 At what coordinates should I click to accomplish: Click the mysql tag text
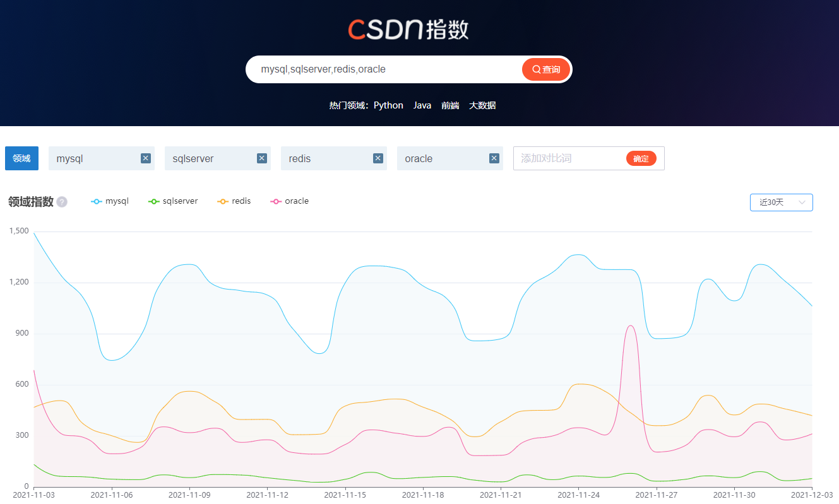click(x=69, y=158)
